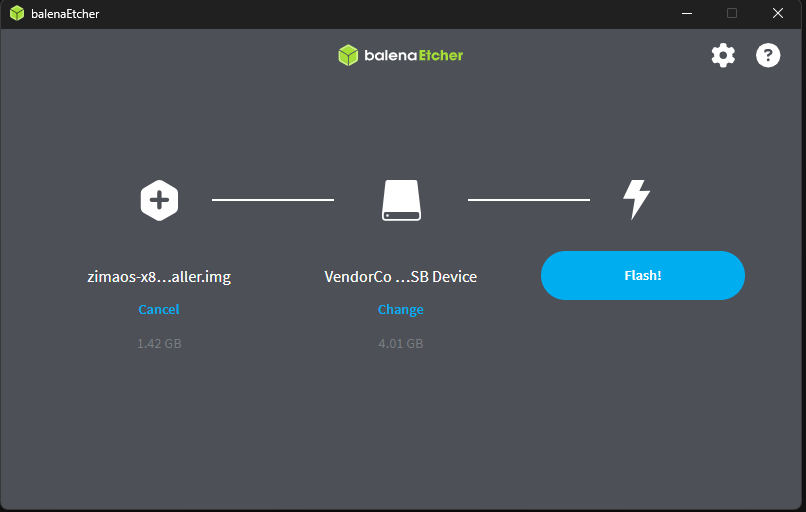Click the 4.01 GB drive size label

[x=400, y=344]
